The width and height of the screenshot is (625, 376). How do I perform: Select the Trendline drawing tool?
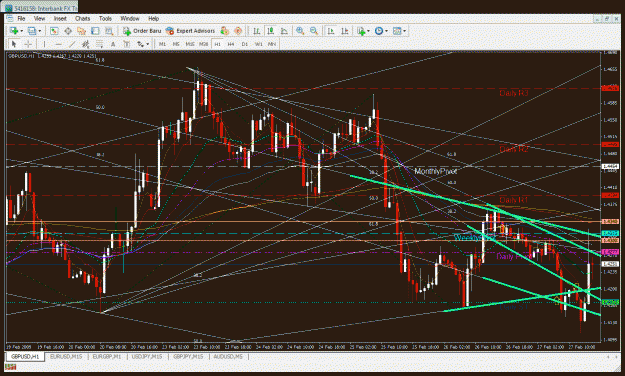coord(72,44)
